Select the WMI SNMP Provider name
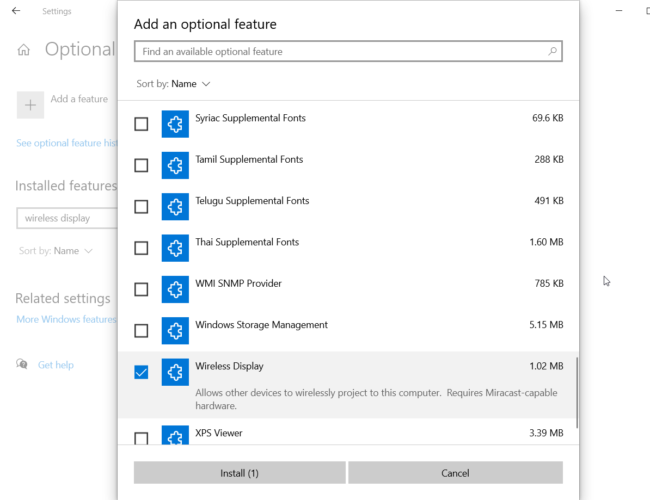Viewport: 650px width, 500px height. pyautogui.click(x=238, y=284)
